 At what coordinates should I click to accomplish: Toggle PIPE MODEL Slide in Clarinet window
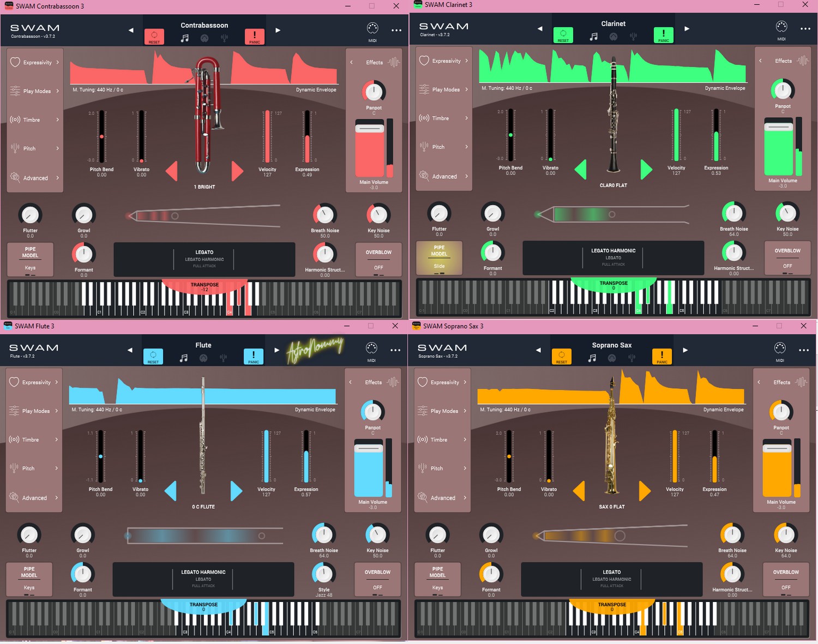tap(439, 258)
